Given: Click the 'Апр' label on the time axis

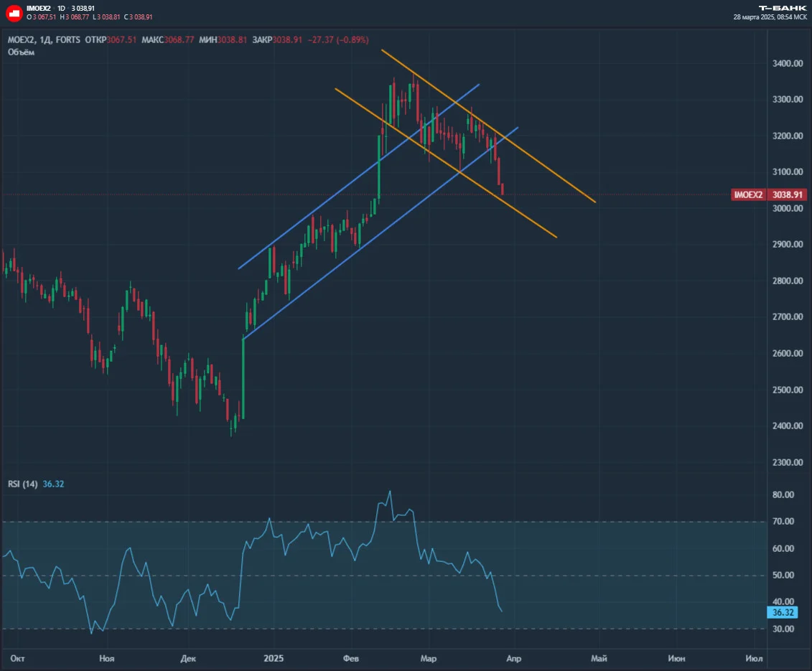Looking at the screenshot, I should click(x=514, y=659).
